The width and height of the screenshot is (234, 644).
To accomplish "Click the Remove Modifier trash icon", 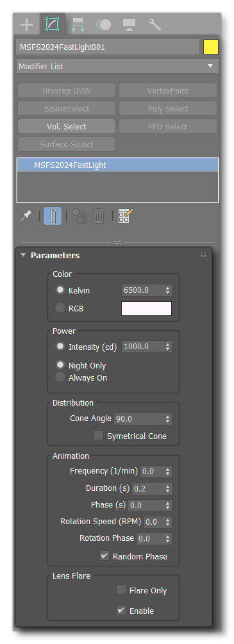I will tap(99, 215).
